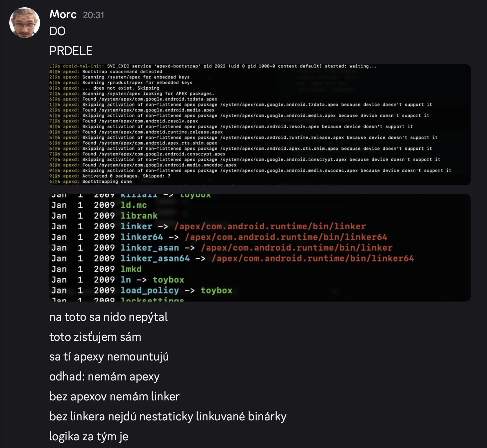Screen dimensions: 487x448
Task: Click the "linker64" entry in listing image
Action: click(142, 237)
